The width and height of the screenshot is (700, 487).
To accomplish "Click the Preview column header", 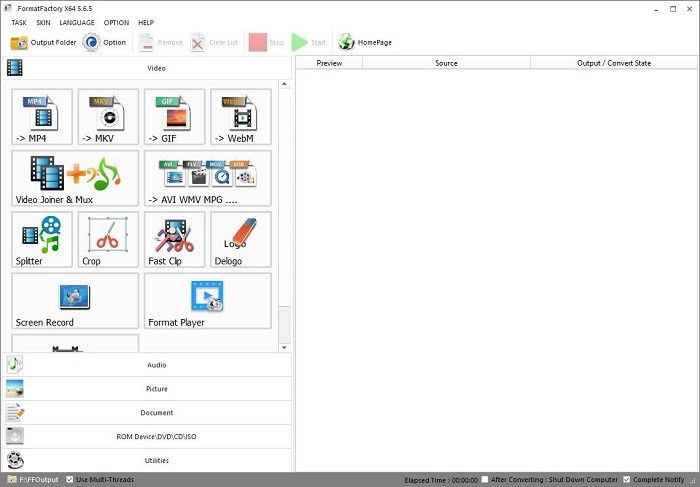I will 329,63.
